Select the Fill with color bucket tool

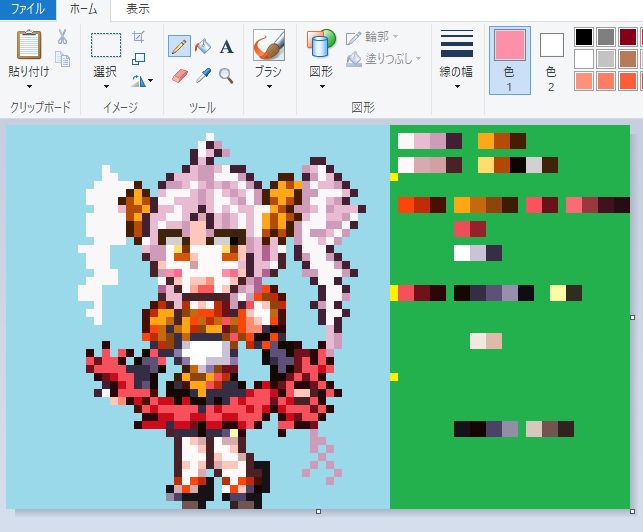pyautogui.click(x=203, y=46)
